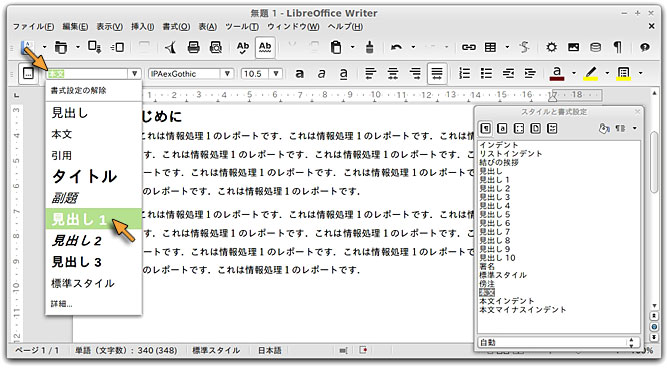Toggle Numbered list

[x=464, y=74]
